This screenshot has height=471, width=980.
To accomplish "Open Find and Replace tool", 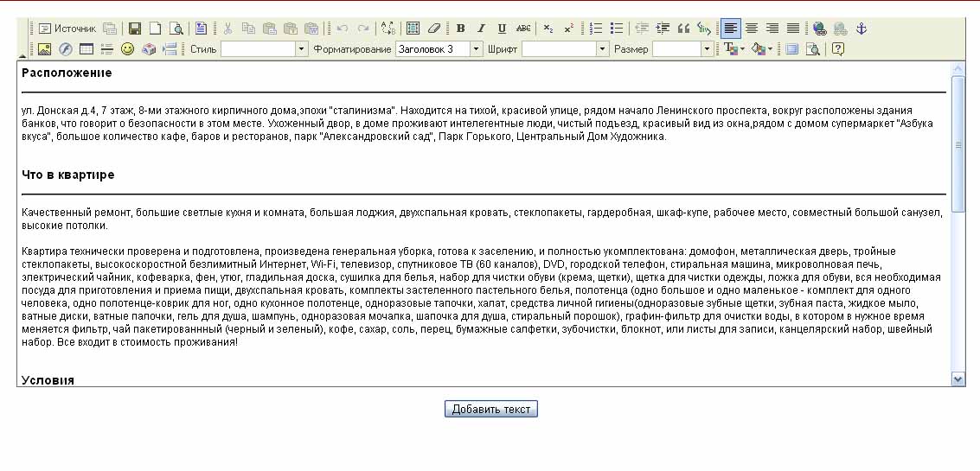I will pyautogui.click(x=388, y=29).
